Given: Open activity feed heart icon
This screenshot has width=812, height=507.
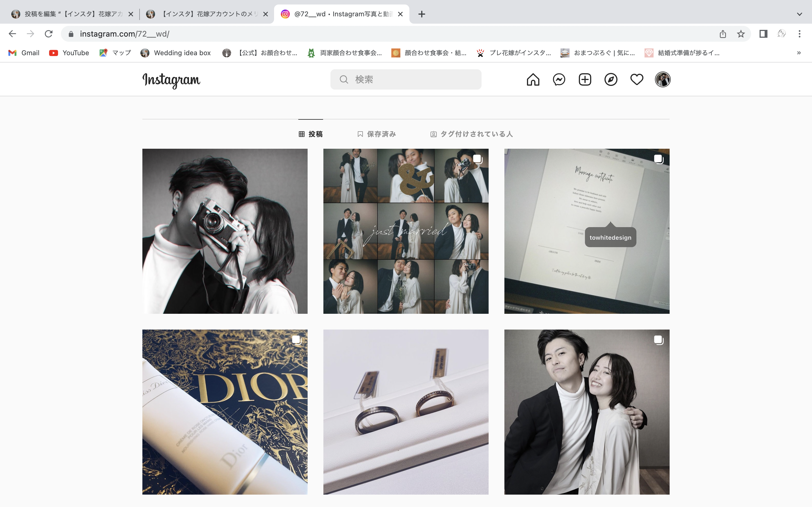Looking at the screenshot, I should (x=637, y=79).
